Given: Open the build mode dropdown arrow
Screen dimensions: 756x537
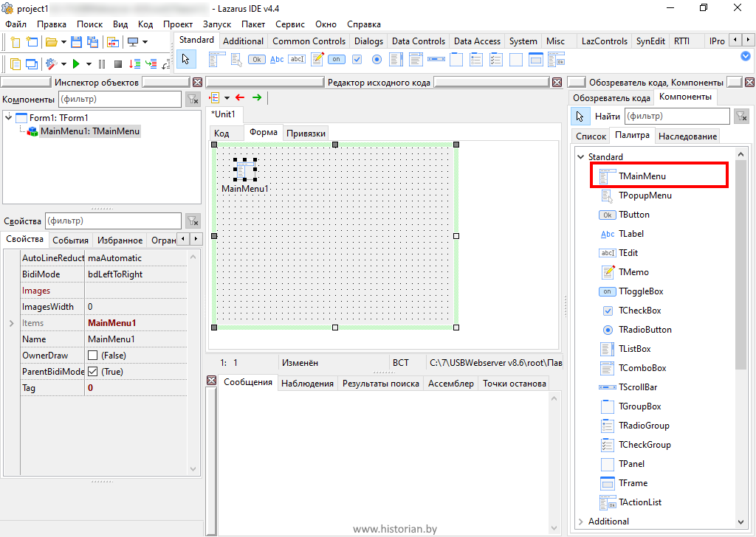Looking at the screenshot, I should pos(63,63).
